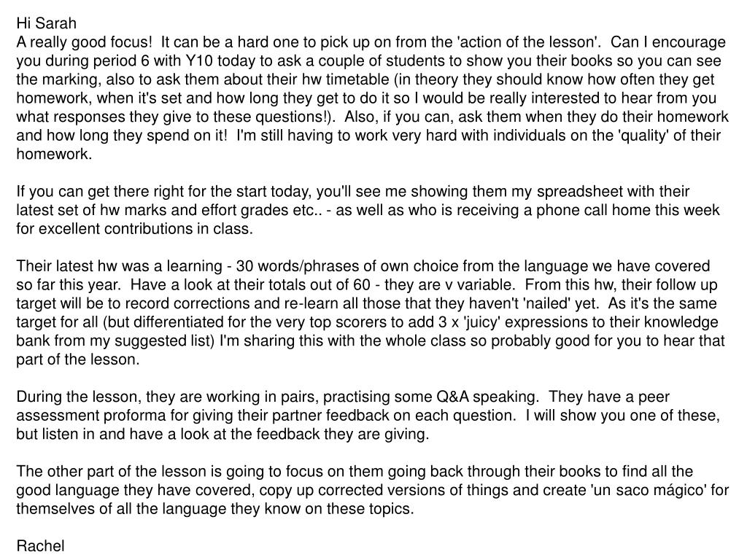Screen dimensions: 747x560
Task: Click the phrase 'A really good focus!'
Action: click(x=84, y=42)
